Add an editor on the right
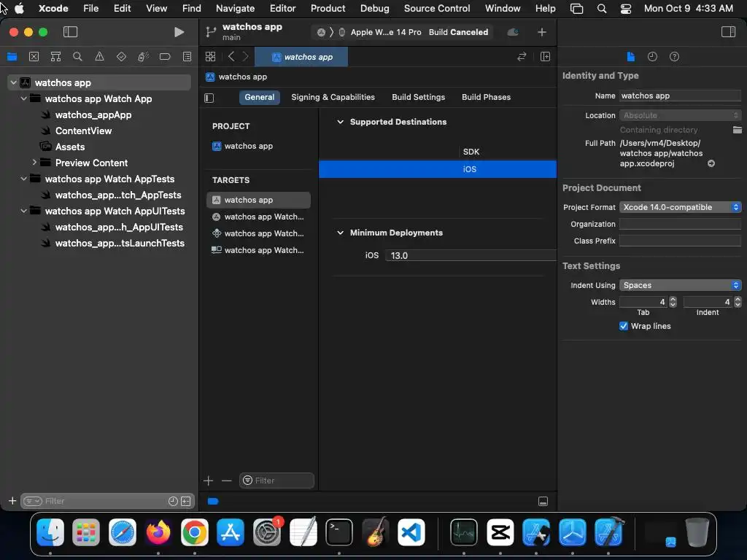The image size is (747, 560). (x=545, y=57)
